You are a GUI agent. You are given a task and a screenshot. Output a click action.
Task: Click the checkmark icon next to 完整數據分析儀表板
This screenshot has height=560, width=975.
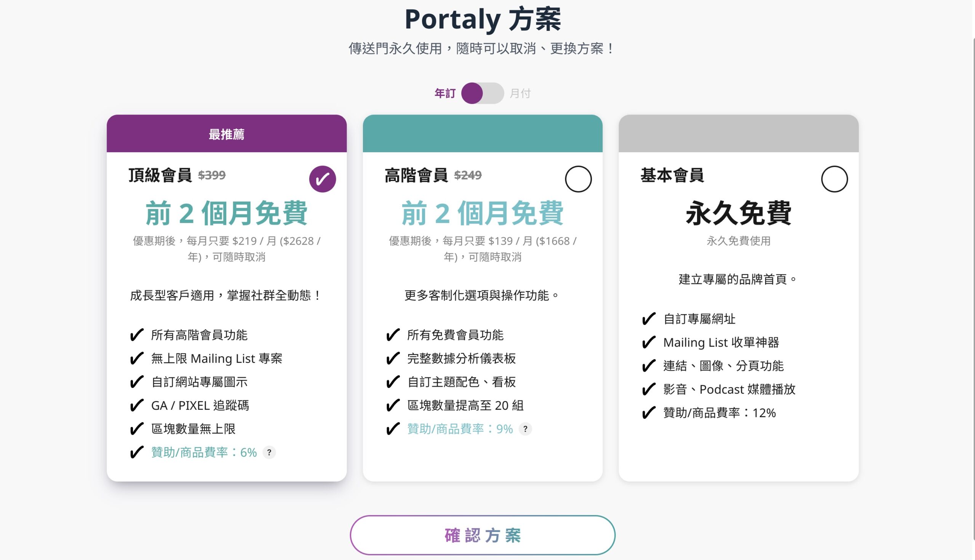[393, 358]
